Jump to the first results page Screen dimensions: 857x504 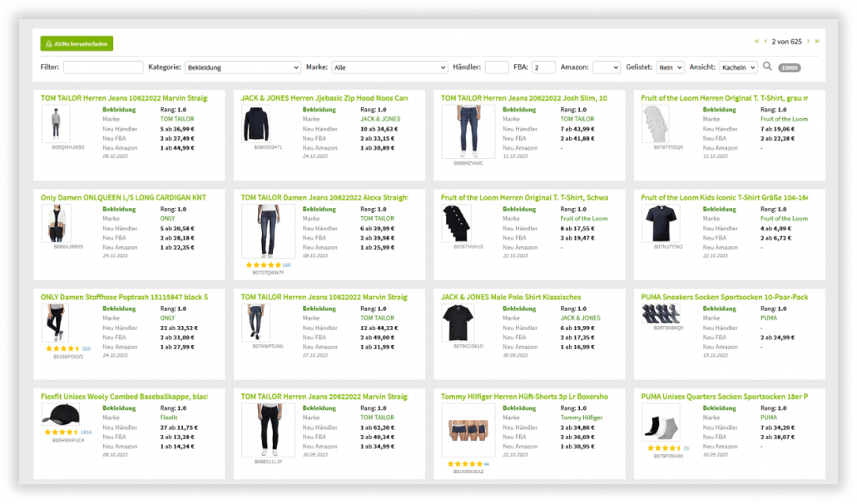(x=756, y=42)
